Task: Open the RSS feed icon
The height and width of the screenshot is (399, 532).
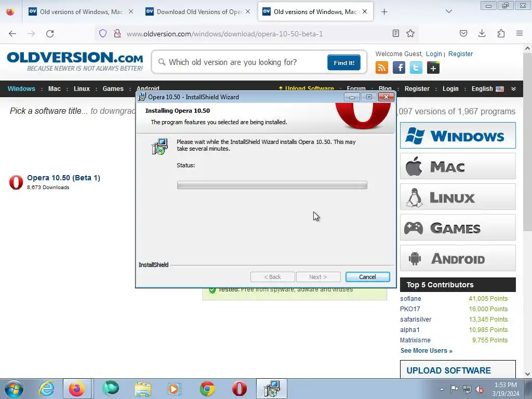Action: coord(382,68)
